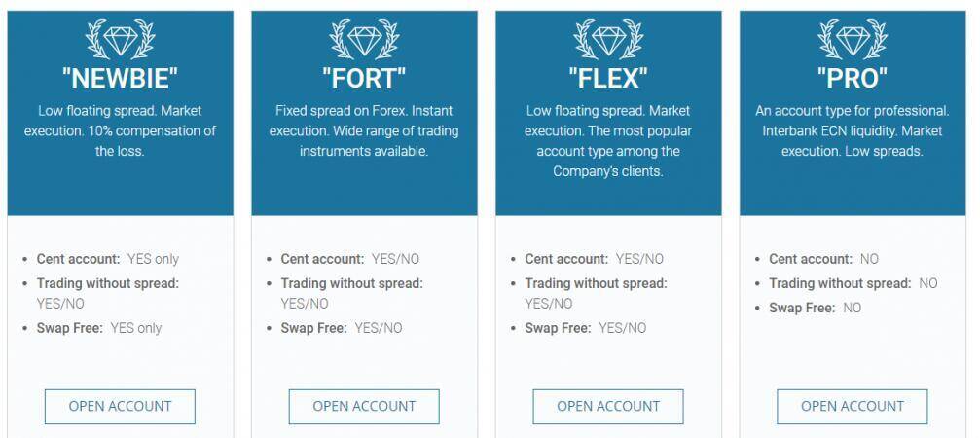Select the "FORT" account title
The width and height of the screenshot is (980, 438).
tap(364, 80)
